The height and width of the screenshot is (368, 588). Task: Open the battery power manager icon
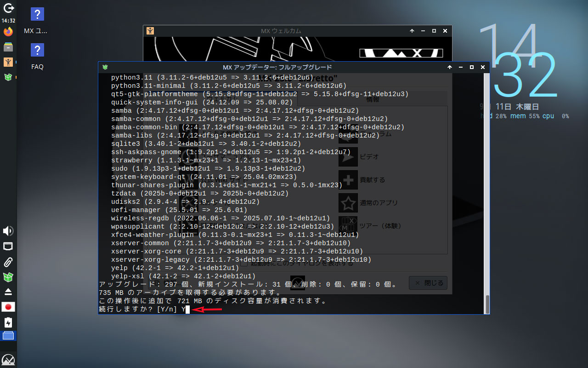(x=8, y=322)
